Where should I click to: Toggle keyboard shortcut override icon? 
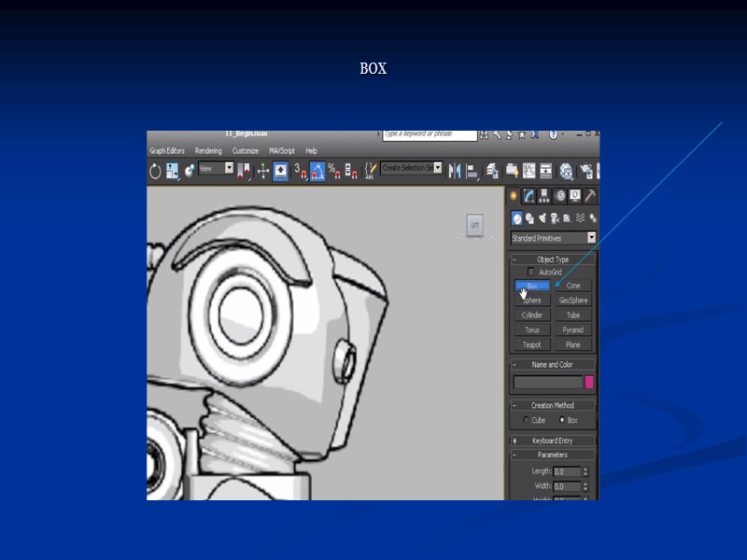[280, 171]
